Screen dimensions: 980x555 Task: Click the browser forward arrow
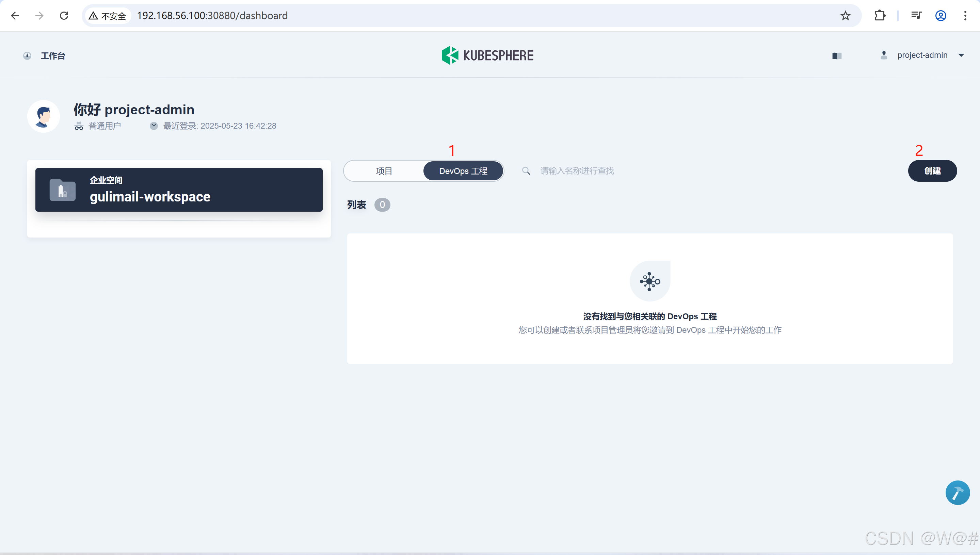pyautogui.click(x=39, y=16)
